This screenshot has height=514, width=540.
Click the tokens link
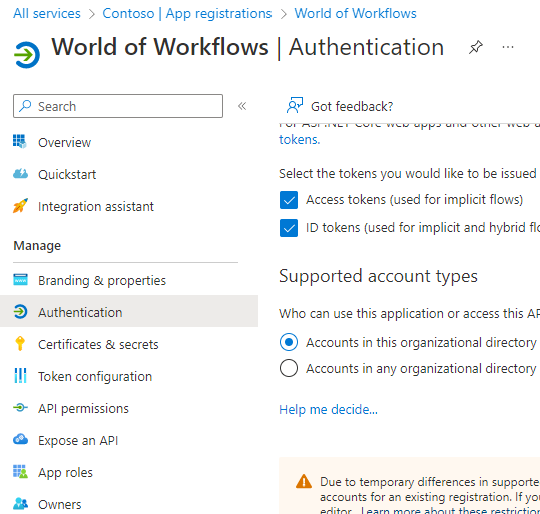[x=300, y=139]
